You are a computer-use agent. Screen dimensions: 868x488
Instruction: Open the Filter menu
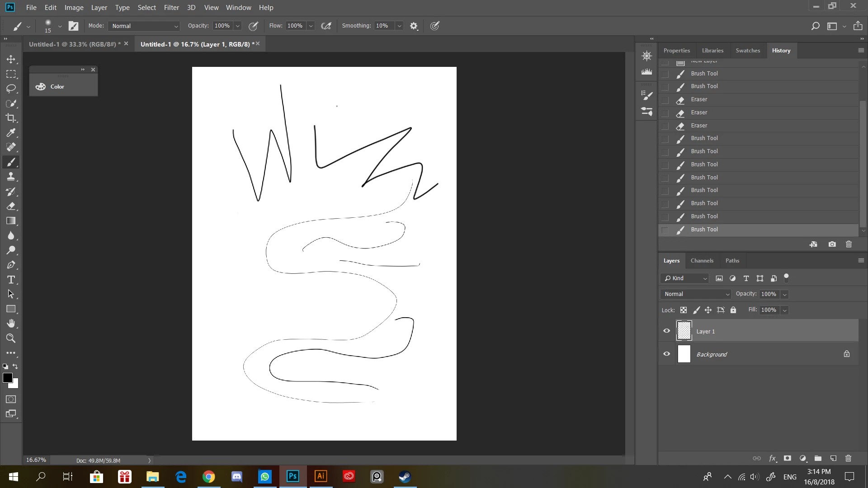(171, 8)
